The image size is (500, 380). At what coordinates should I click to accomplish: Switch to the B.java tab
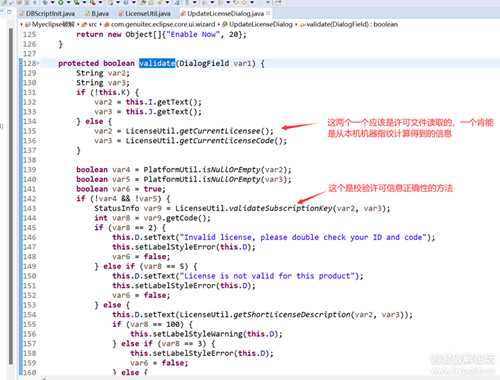(x=97, y=13)
